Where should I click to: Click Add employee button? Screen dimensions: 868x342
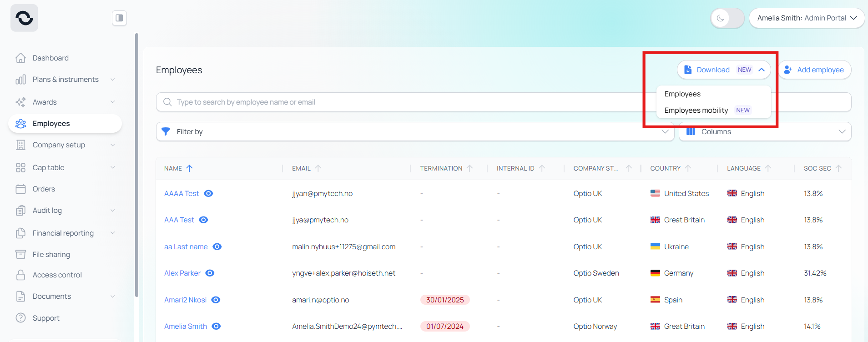pyautogui.click(x=815, y=70)
